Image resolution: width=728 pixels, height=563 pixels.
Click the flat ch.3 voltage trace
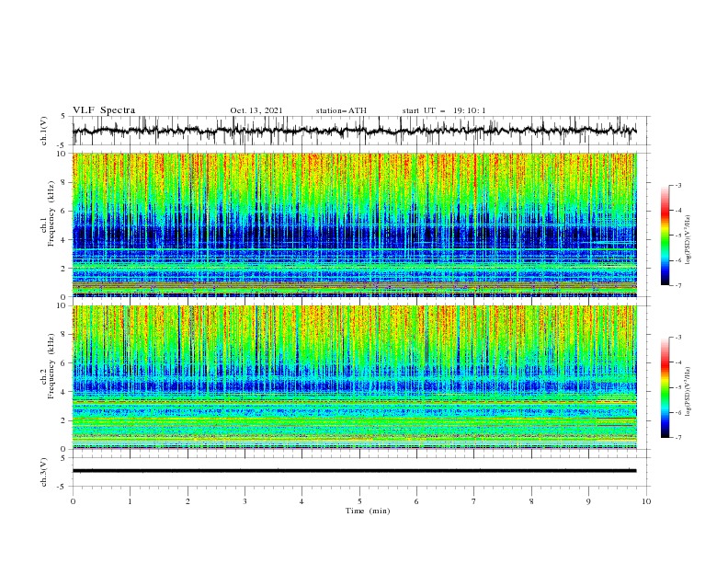(x=354, y=471)
